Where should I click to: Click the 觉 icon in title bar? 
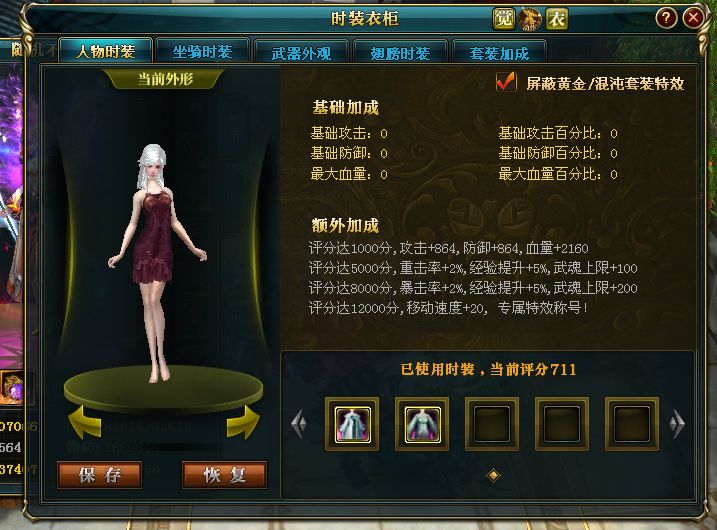click(x=503, y=19)
